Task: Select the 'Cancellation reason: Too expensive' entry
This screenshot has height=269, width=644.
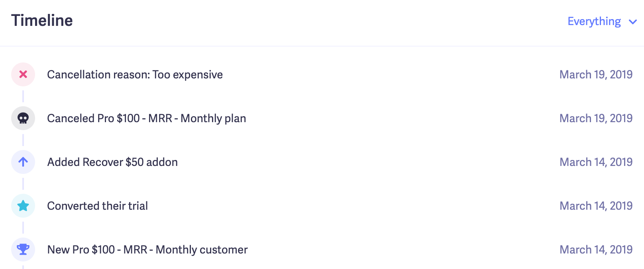Action: click(x=135, y=75)
